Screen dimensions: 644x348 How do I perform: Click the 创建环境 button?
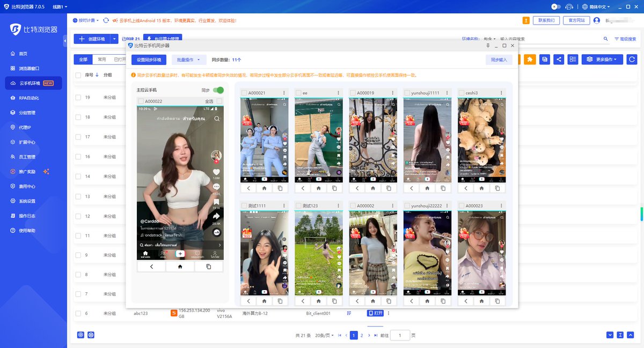pyautogui.click(x=92, y=39)
